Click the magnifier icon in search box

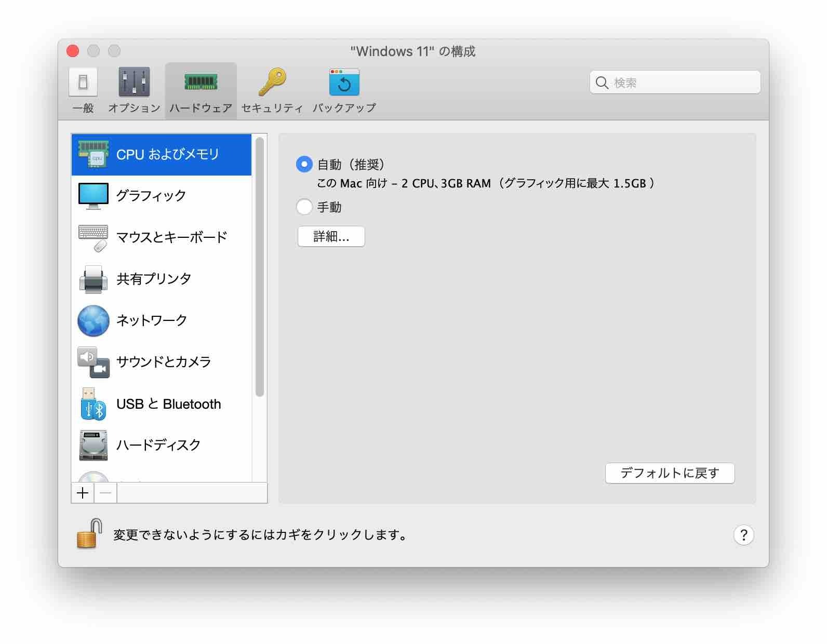pyautogui.click(x=602, y=83)
